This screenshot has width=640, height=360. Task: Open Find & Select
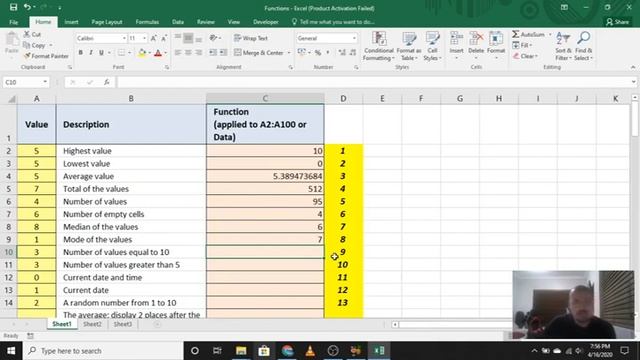[583, 46]
